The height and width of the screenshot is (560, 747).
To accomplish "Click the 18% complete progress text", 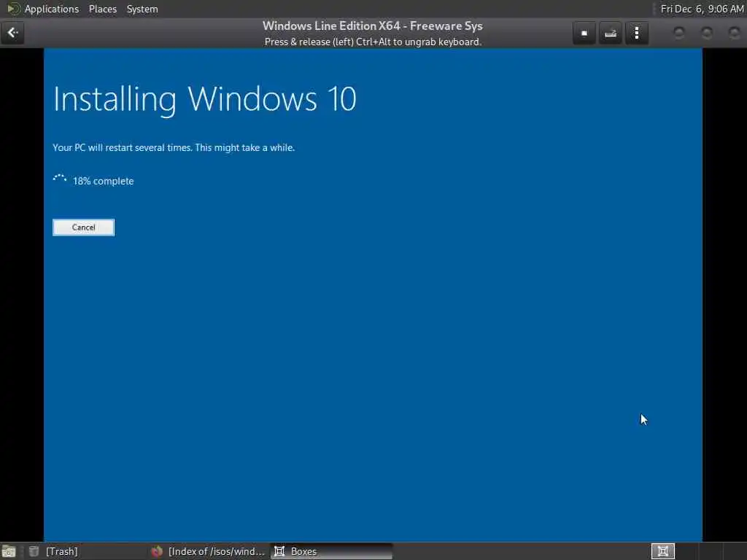I will point(103,181).
